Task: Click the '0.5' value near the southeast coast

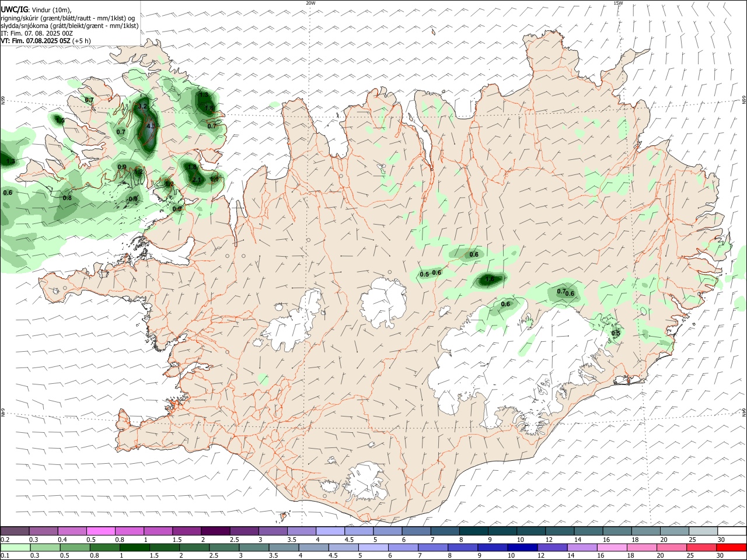Action: click(616, 333)
